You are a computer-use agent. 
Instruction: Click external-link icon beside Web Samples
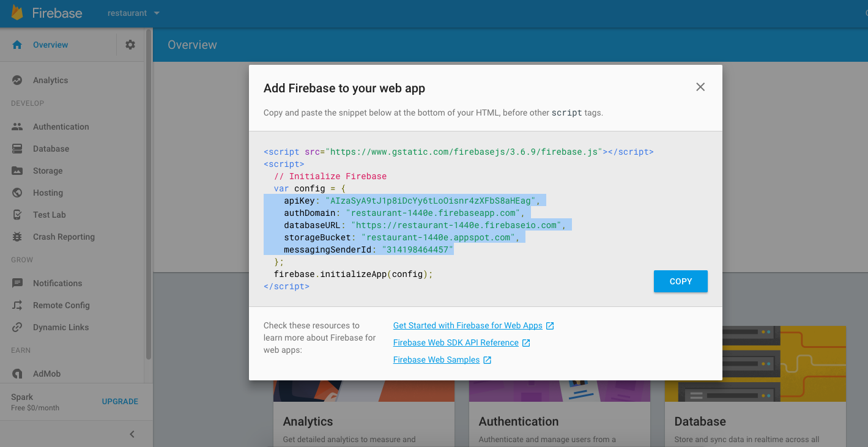[x=488, y=360]
